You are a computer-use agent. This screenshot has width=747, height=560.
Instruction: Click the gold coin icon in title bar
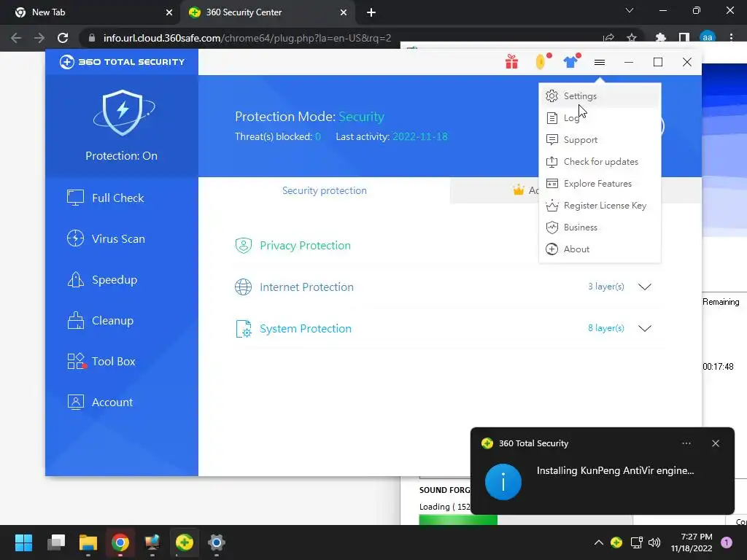point(541,62)
